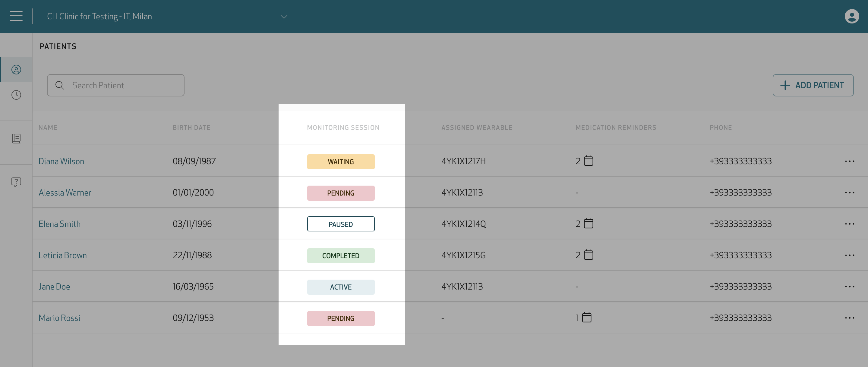Open the user account profile icon
Viewport: 868px width, 367px height.
pyautogui.click(x=851, y=16)
